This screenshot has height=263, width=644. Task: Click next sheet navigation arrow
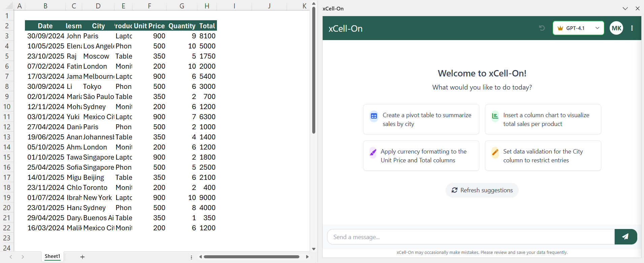tap(23, 257)
